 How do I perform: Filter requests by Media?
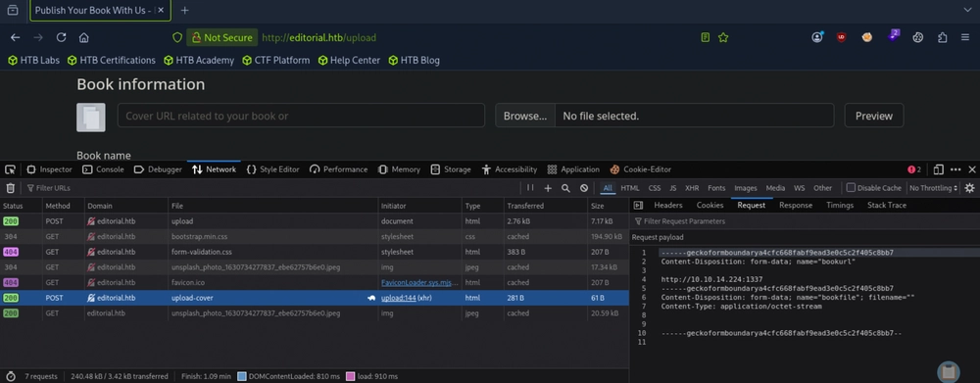(x=775, y=188)
